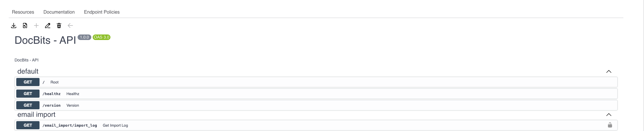Click the trash delete icon
This screenshot has width=644, height=131.
(x=59, y=26)
